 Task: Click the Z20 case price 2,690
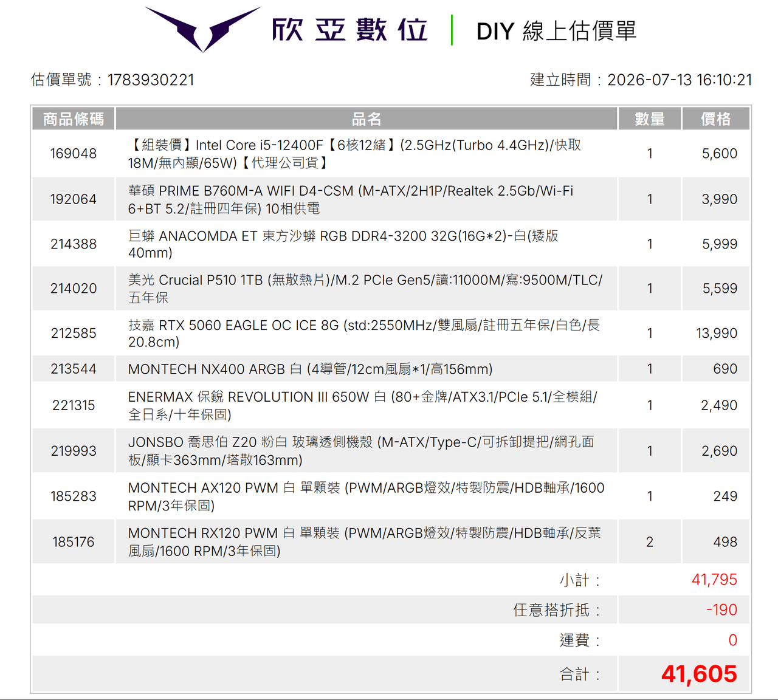tap(720, 451)
